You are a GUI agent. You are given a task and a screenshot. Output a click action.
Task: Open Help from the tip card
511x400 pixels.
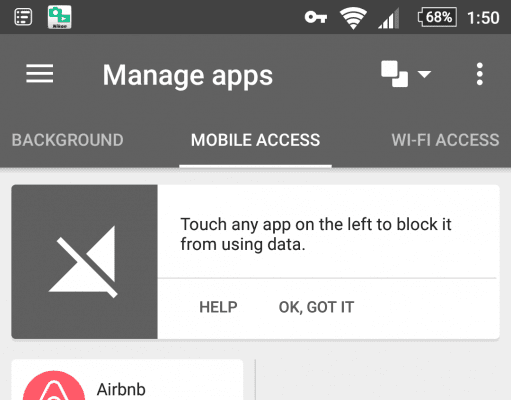point(218,307)
